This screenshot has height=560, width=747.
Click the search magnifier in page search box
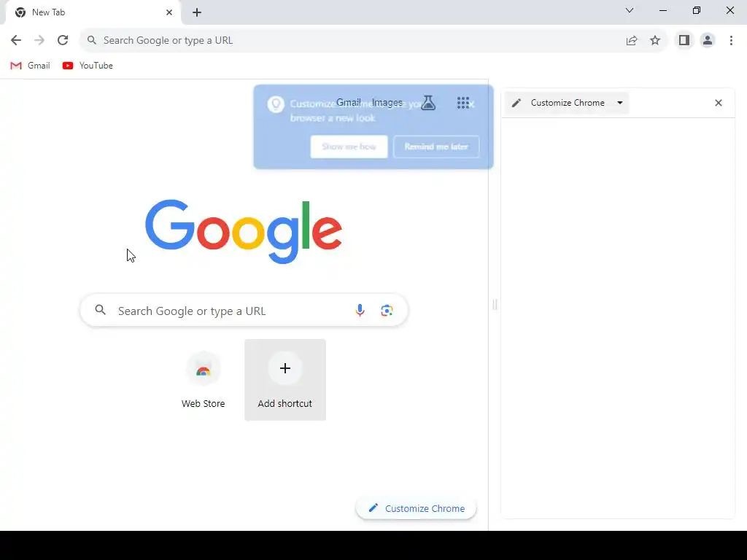point(100,311)
